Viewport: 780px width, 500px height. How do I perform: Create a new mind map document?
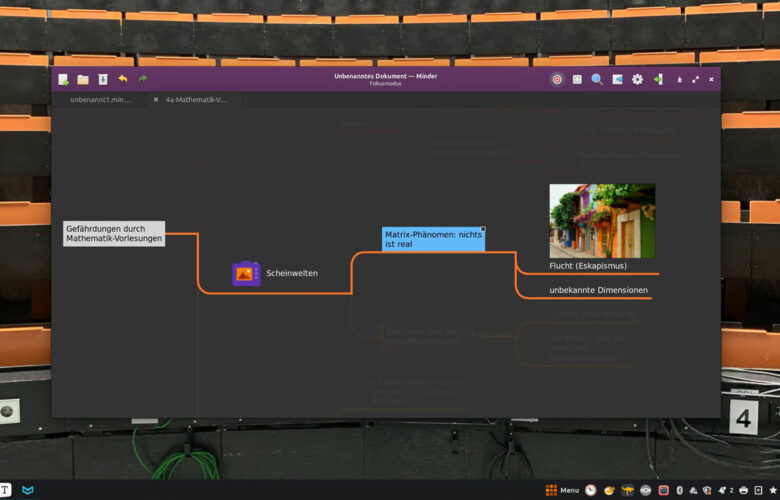click(x=64, y=79)
